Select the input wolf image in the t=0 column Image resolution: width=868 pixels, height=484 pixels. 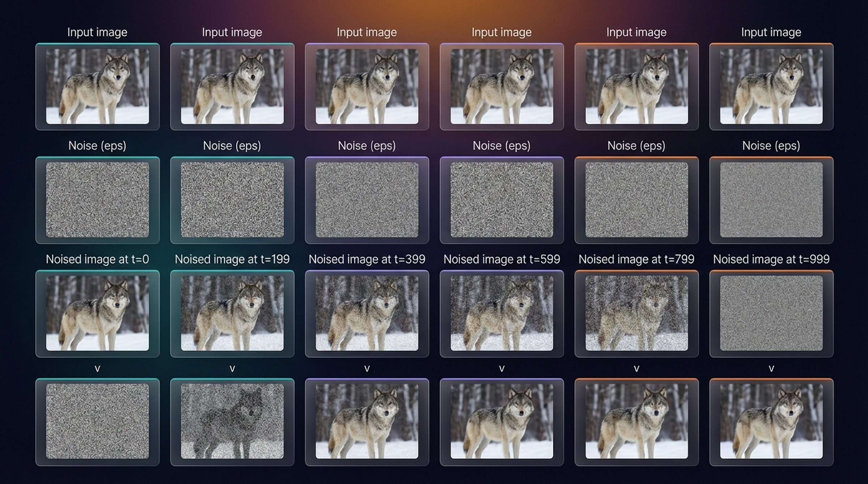click(97, 86)
